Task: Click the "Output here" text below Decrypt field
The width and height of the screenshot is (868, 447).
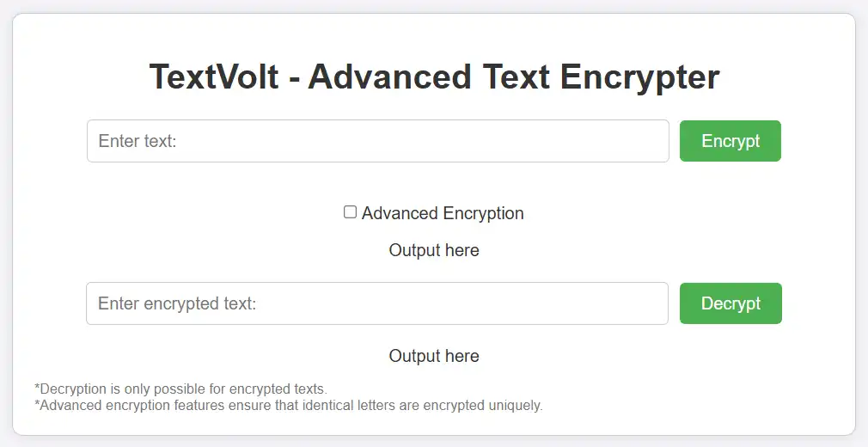Action: tap(434, 356)
